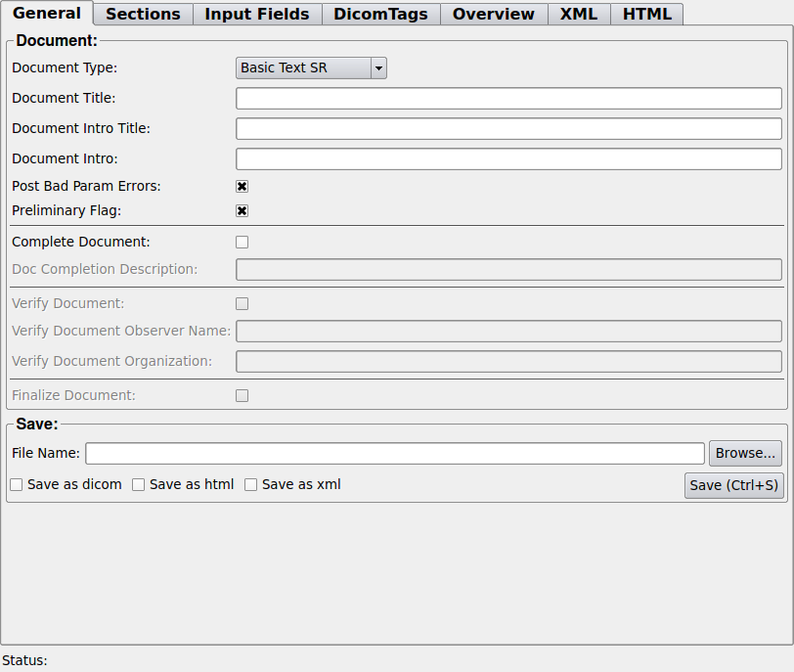Open the Input Fields tab
The image size is (794, 672).
pos(256,15)
